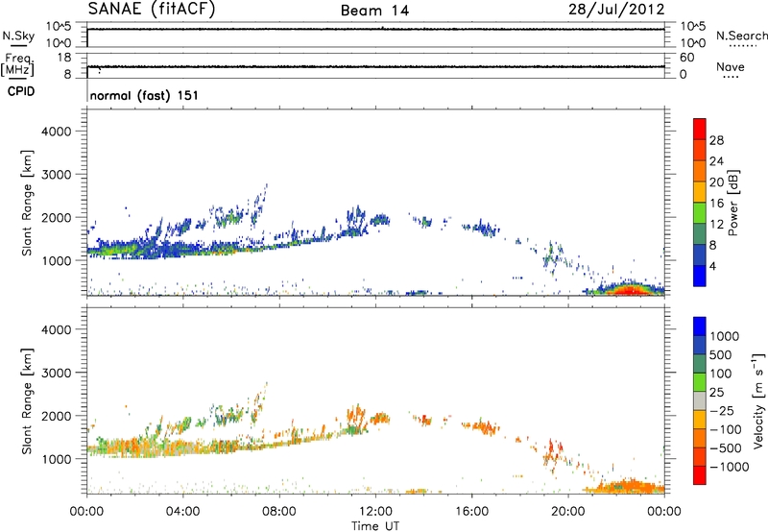This screenshot has width=768, height=532.
Task: Click the red top of the power colorbar
Action: point(700,129)
